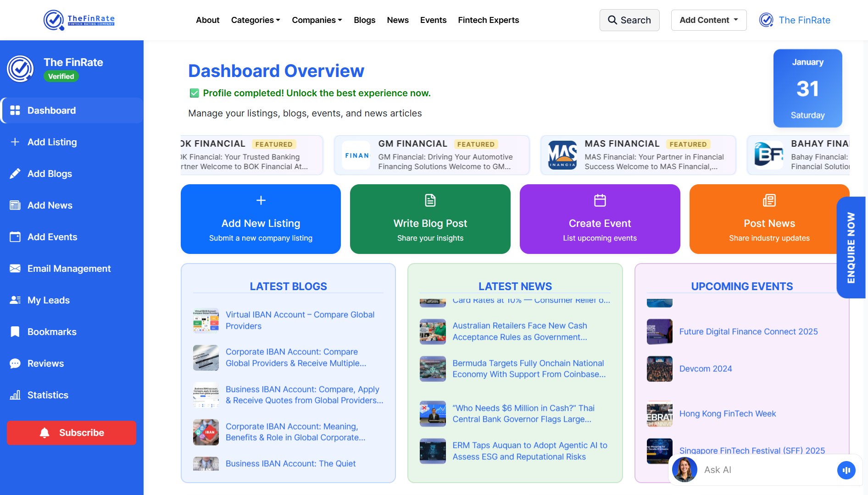Click the red Subscribe button
This screenshot has height=495, width=868.
click(72, 433)
